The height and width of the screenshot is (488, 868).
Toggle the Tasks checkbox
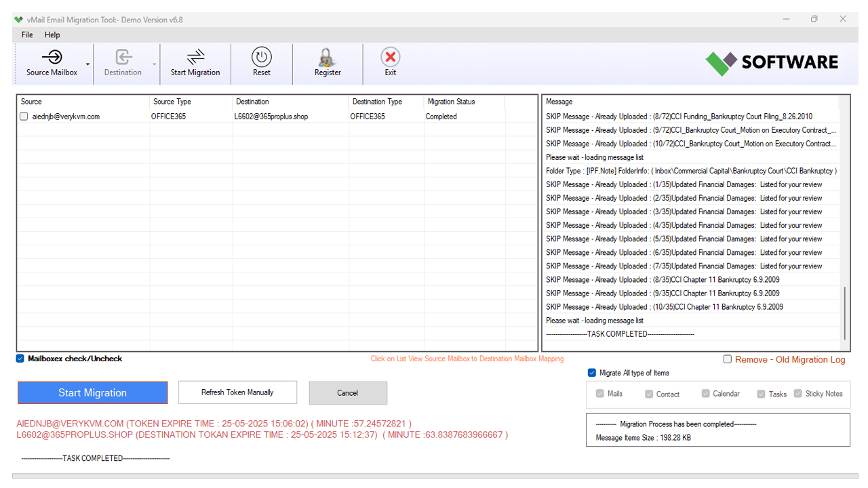pos(761,394)
